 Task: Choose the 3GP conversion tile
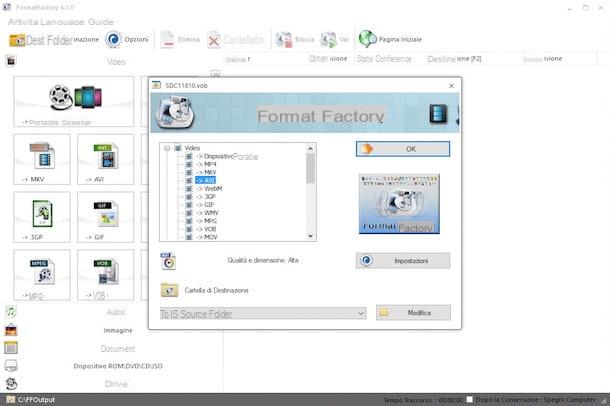pyautogui.click(x=42, y=217)
